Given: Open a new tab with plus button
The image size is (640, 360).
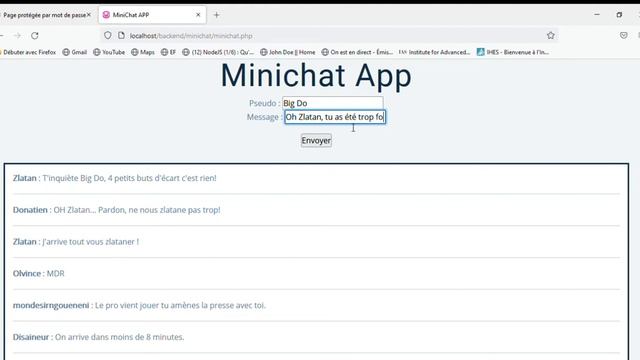Looking at the screenshot, I should (216, 15).
